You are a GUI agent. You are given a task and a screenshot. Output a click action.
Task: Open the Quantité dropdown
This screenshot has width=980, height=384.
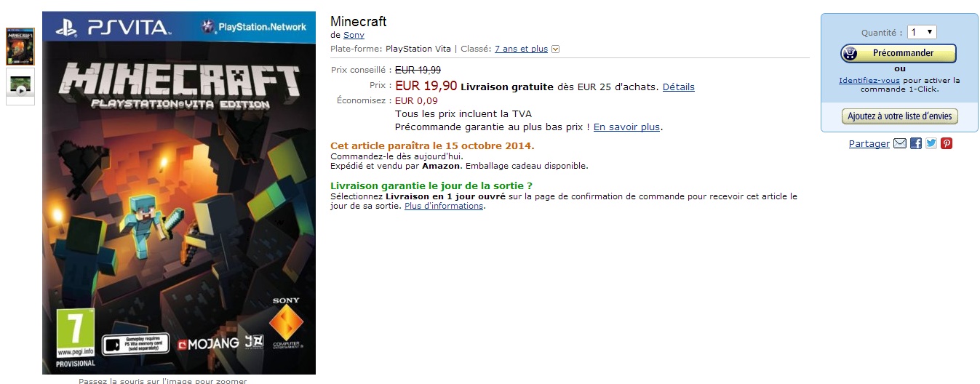921,32
